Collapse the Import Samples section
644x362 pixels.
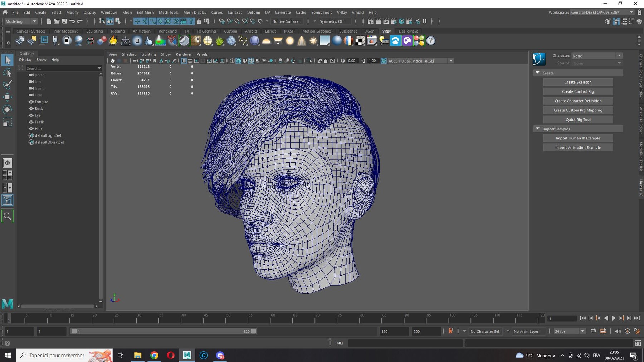click(x=537, y=129)
